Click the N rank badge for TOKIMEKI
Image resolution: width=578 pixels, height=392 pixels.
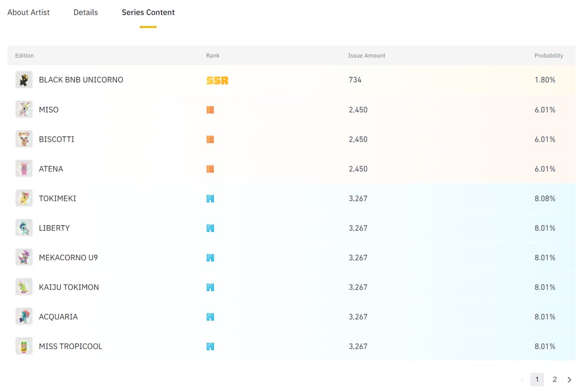210,199
